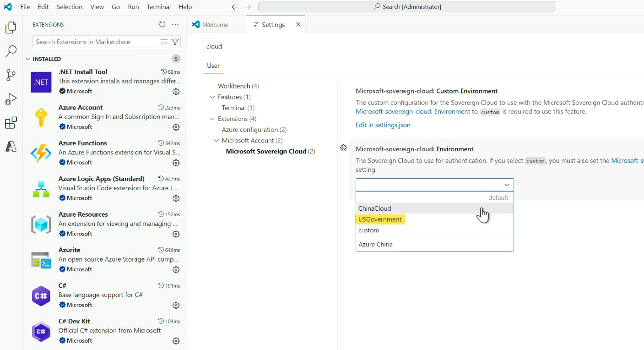Go forward with the navigation arrow

[x=248, y=7]
